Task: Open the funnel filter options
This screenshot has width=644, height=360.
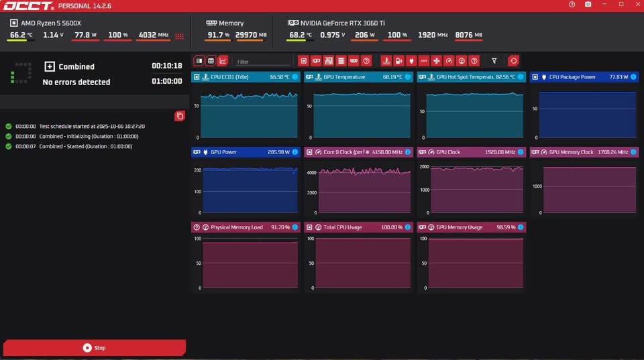Action: click(494, 61)
